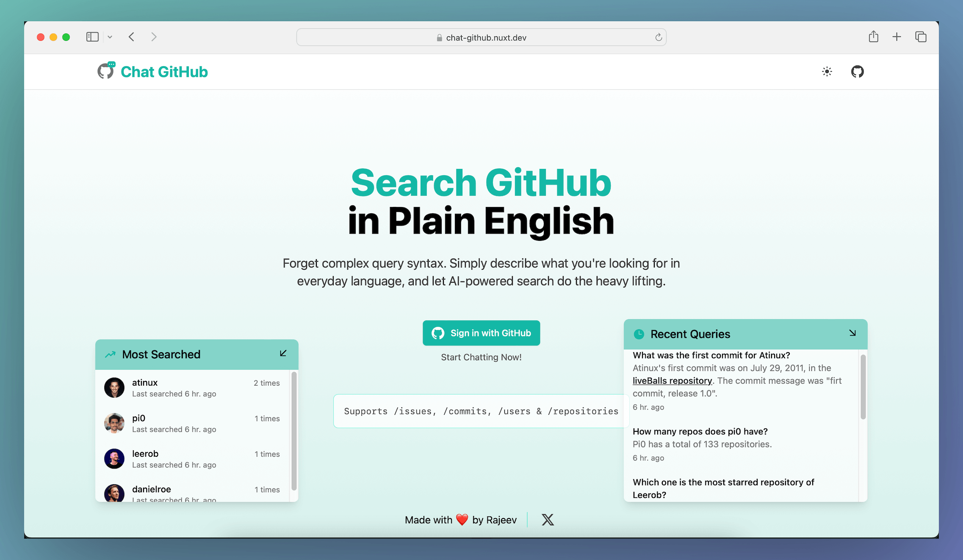Viewport: 963px width, 560px height.
Task: Click the Sign in with GitHub button
Action: pos(481,333)
